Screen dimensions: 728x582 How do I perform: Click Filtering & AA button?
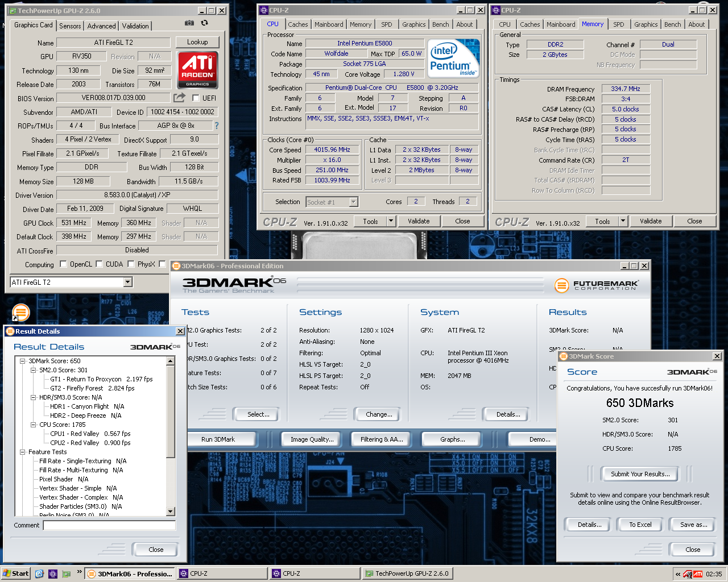point(381,439)
